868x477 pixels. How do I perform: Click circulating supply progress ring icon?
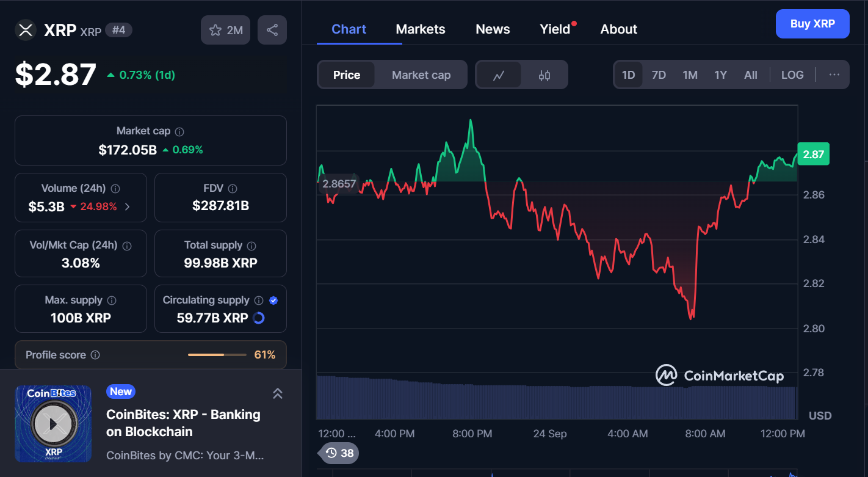[x=259, y=318]
